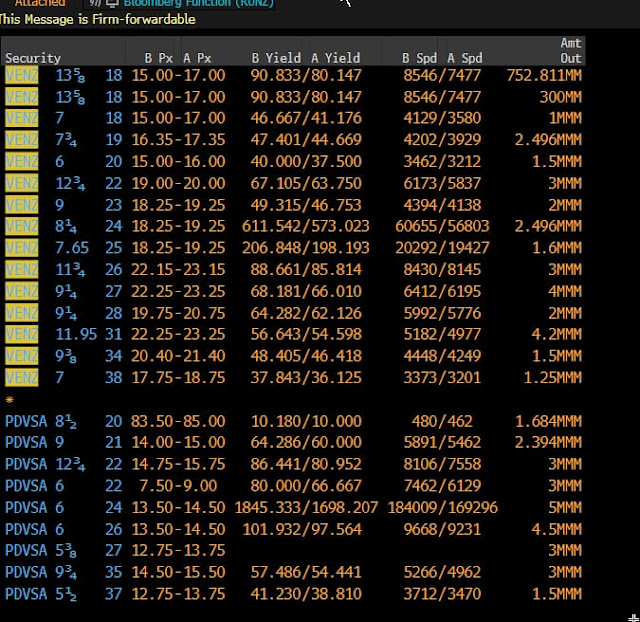The width and height of the screenshot is (640, 622).
Task: Select spread 8430/8145 for VENZ 11¾ 26
Action: click(x=442, y=269)
